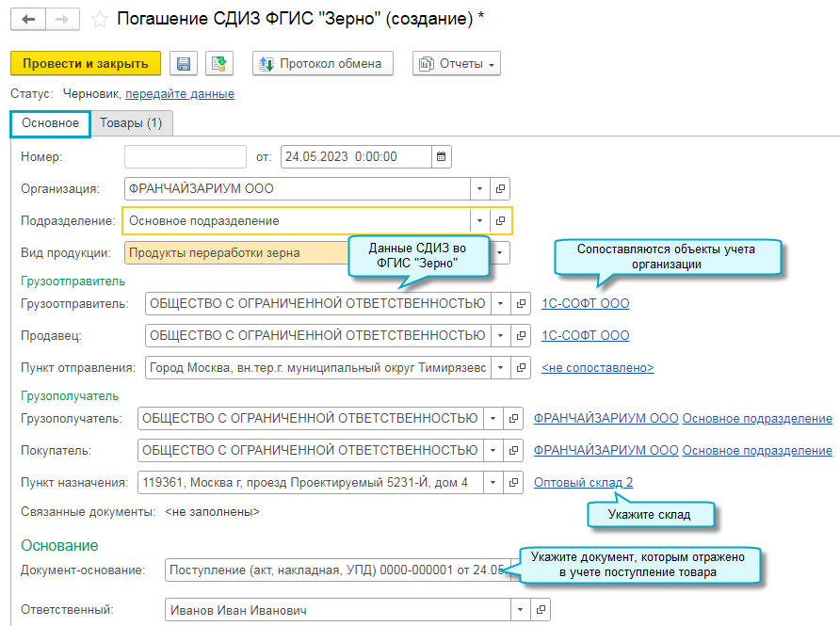Open Подразделение record with open icon
This screenshot has width=840, height=626.
click(500, 221)
